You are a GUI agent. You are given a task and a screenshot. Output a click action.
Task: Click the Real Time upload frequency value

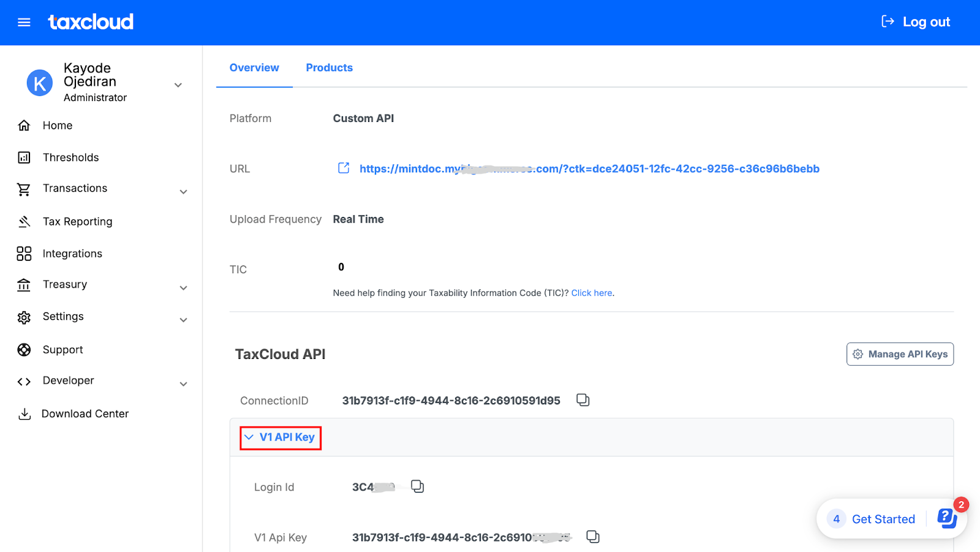pyautogui.click(x=358, y=219)
